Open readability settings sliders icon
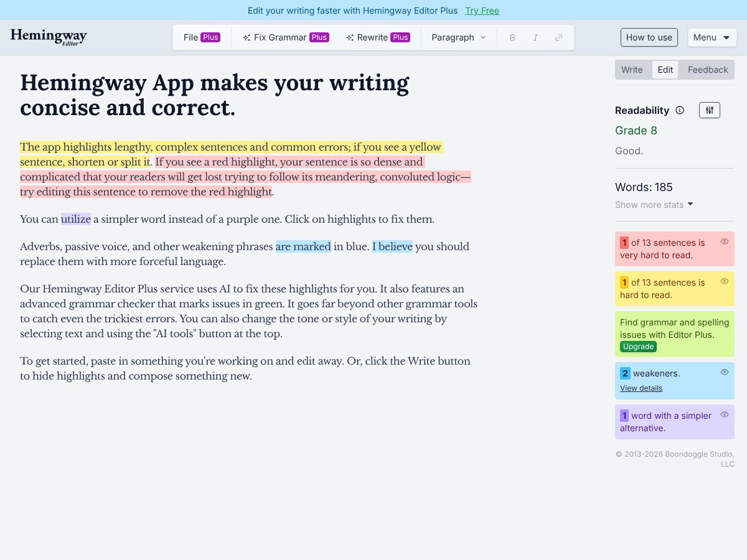The height and width of the screenshot is (560, 747). pyautogui.click(x=710, y=110)
